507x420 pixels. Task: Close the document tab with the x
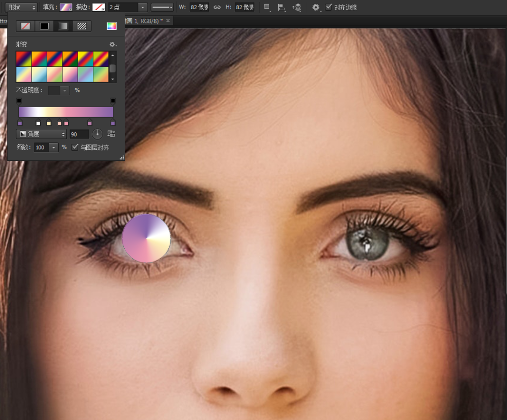(168, 21)
